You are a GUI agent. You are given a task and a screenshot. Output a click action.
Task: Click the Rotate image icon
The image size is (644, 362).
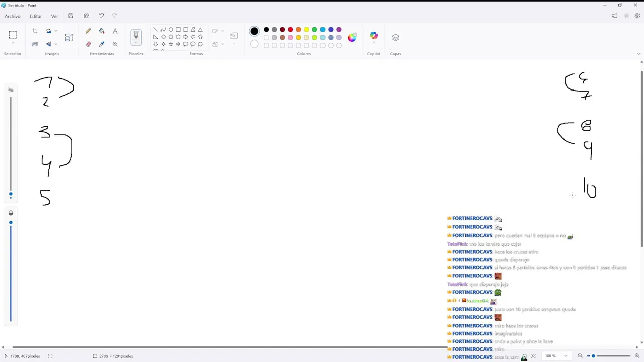tap(48, 31)
